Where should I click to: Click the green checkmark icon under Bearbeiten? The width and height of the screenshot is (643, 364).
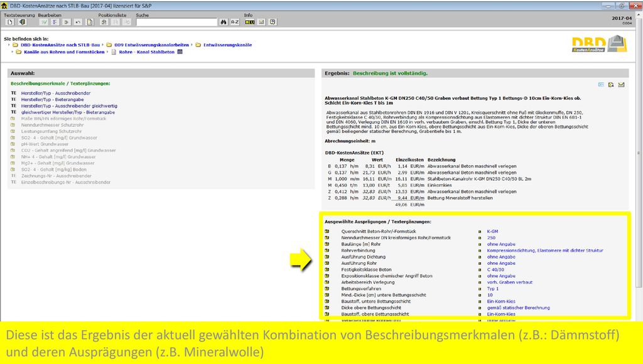coord(44,22)
